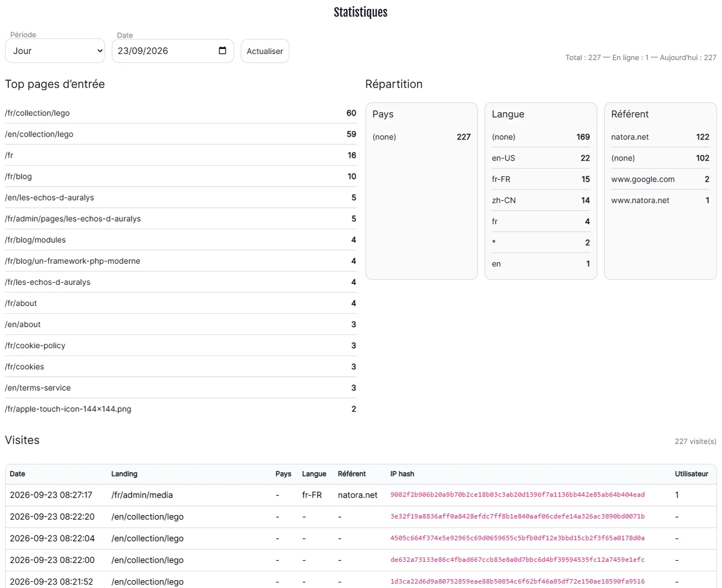Click the zh-CN language row
This screenshot has width=722, height=588.
(x=541, y=200)
